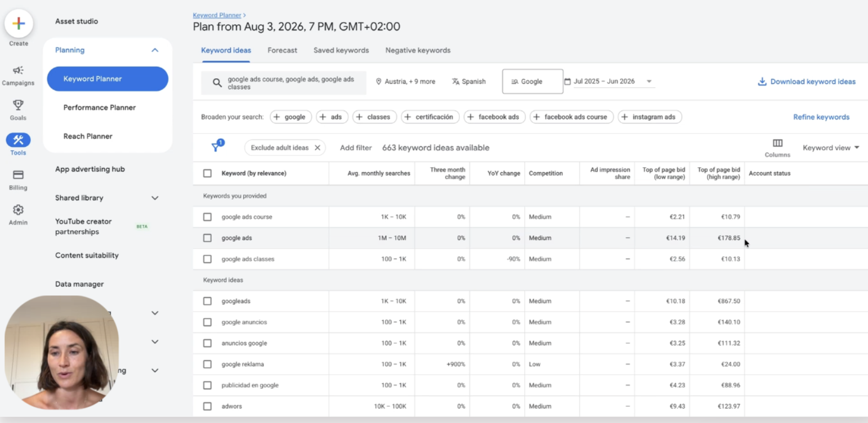Open the filter funnel icon

[215, 147]
